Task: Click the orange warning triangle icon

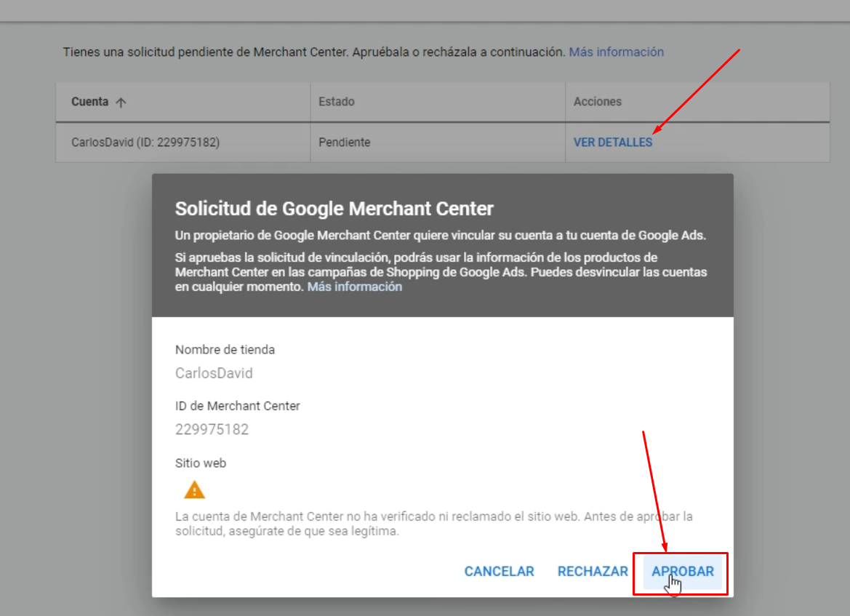Action: tap(194, 490)
